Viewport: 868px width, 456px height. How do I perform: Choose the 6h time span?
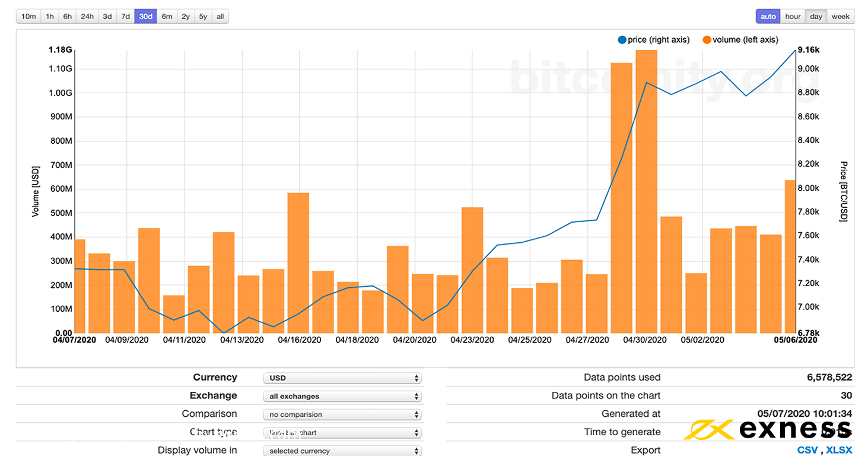(68, 17)
